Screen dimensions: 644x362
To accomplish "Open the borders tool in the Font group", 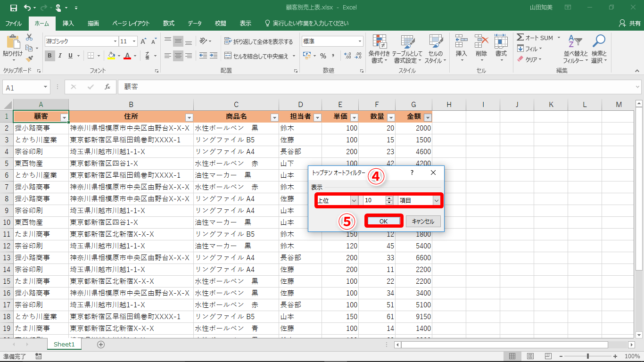I will tap(91, 56).
